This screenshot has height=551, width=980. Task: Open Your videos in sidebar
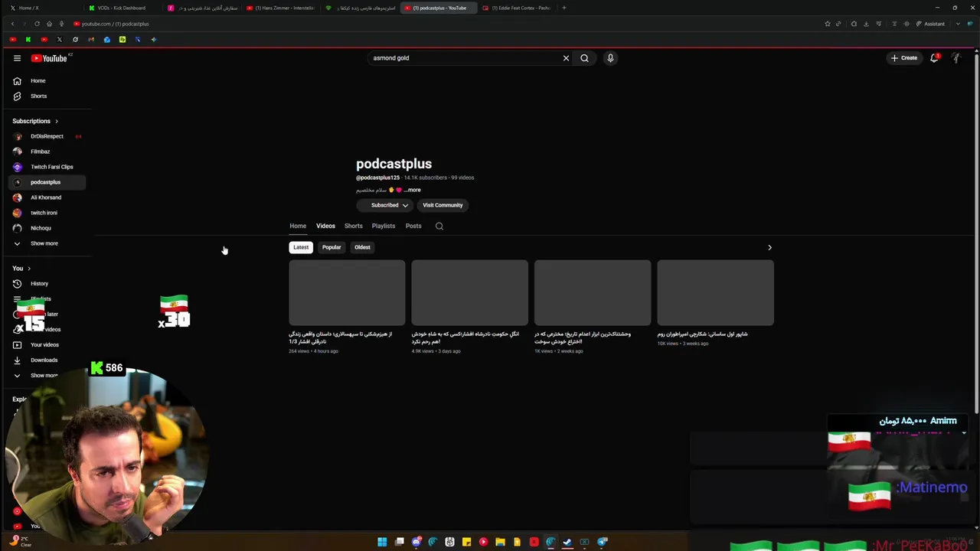point(47,344)
